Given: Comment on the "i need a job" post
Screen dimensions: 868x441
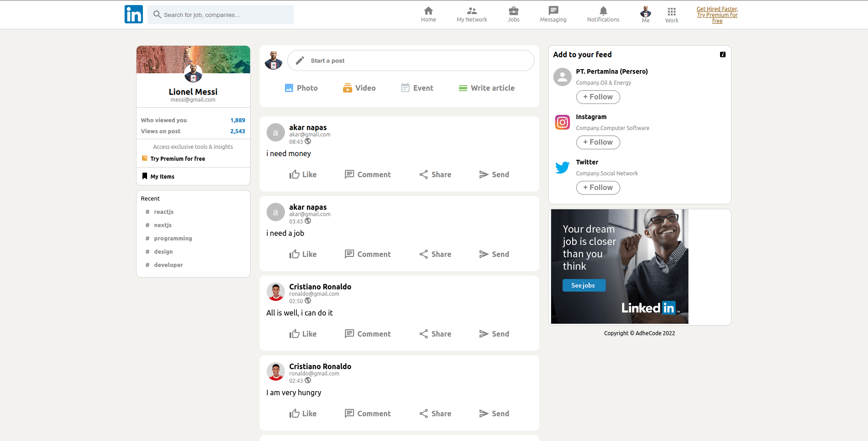Looking at the screenshot, I should 367,254.
